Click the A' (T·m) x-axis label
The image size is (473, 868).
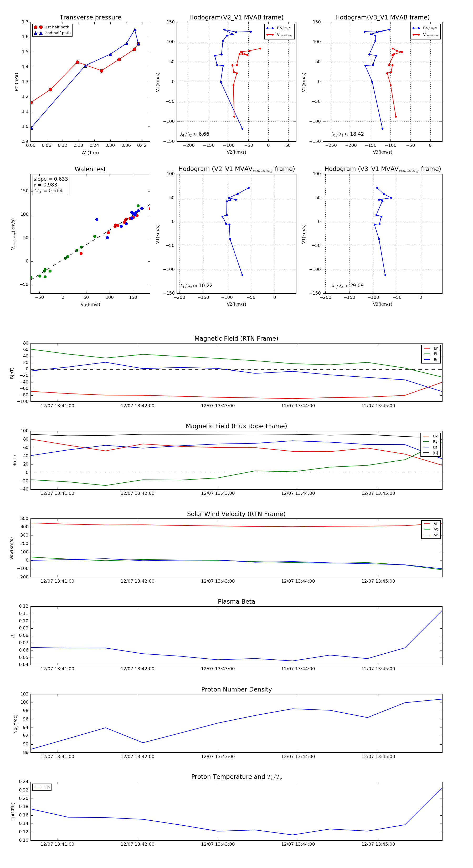pyautogui.click(x=90, y=153)
